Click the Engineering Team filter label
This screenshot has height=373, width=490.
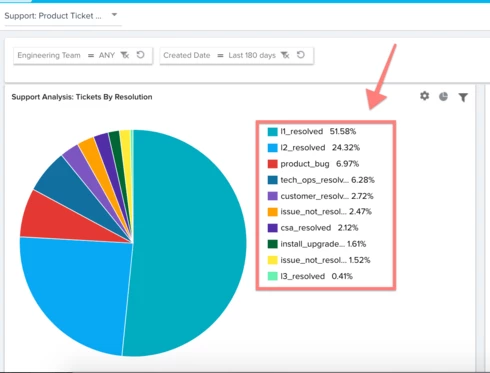(x=49, y=55)
